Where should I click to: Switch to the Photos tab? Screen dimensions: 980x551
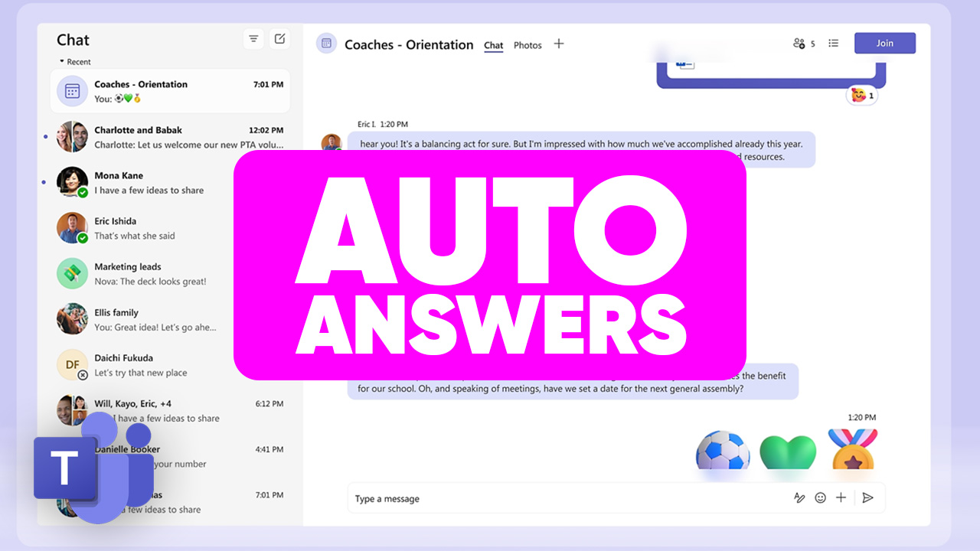tap(528, 45)
